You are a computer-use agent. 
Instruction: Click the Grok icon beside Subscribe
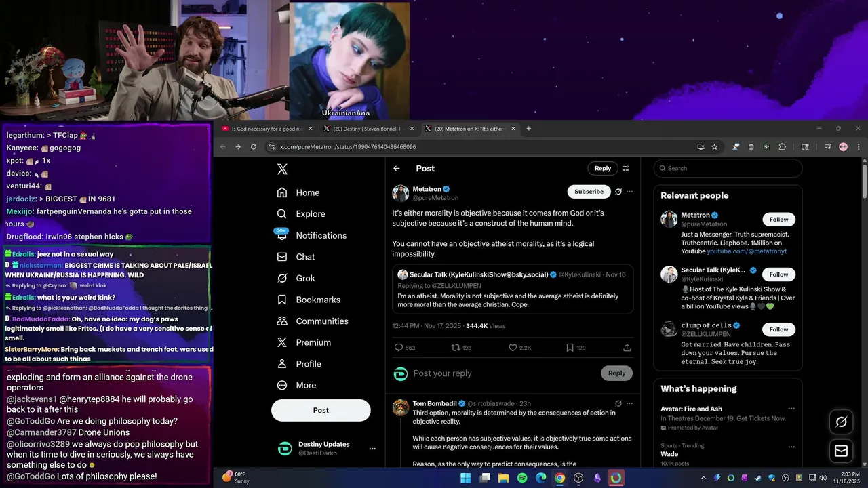[618, 192]
